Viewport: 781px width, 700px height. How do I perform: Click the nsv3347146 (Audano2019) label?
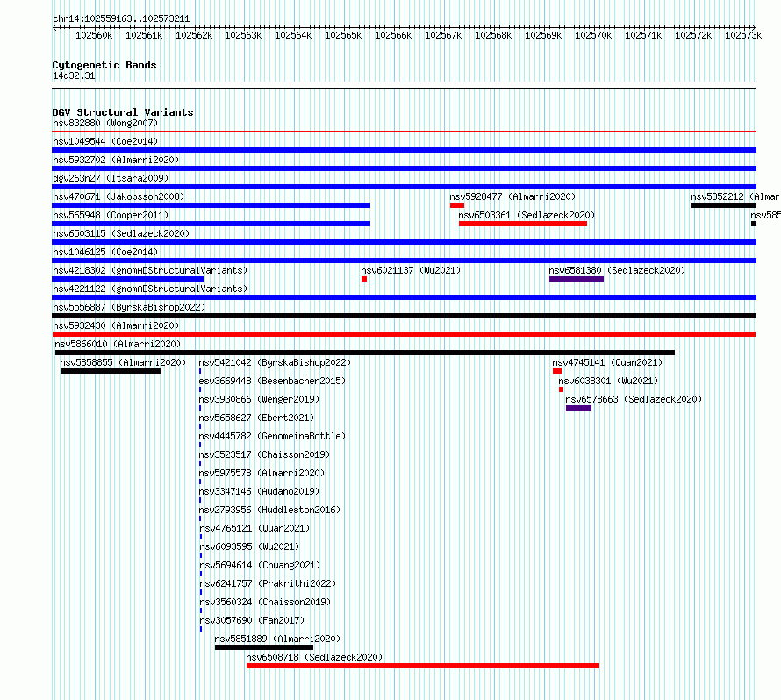point(259,491)
